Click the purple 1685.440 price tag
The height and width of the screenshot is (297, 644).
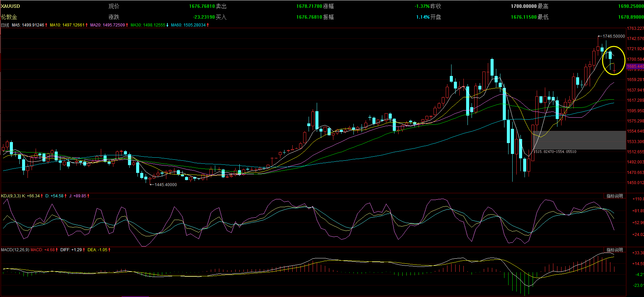click(x=635, y=66)
